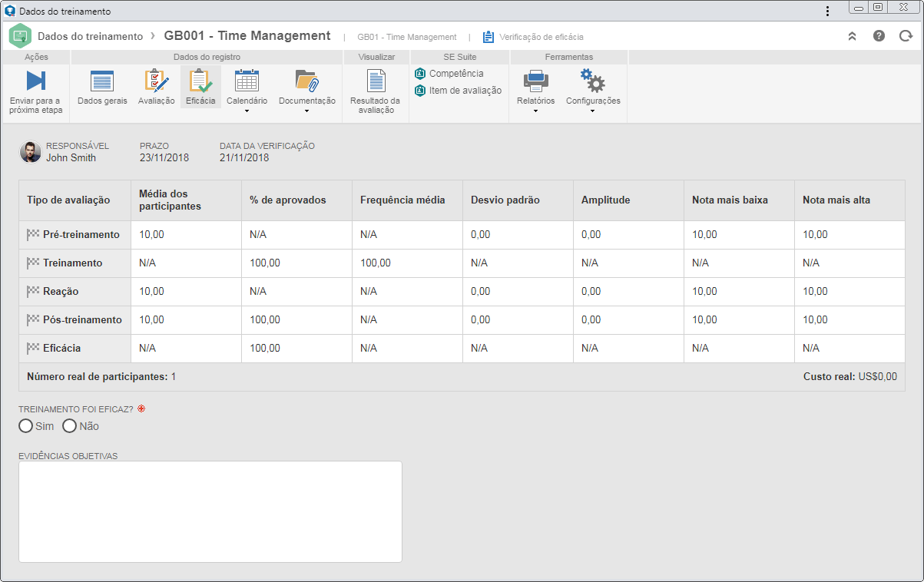
Task: Expand the Configurações dropdown arrow
Action: pos(592,111)
